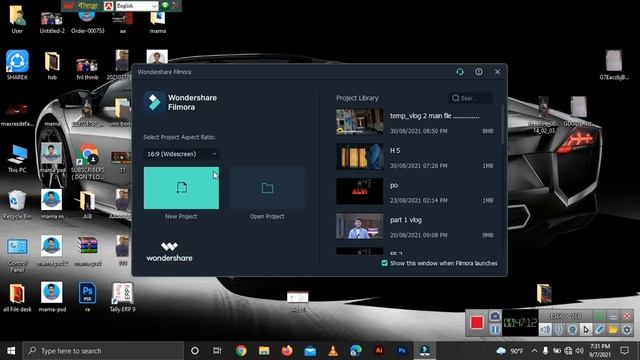Select the H 5 project thumbnail
The image size is (640, 360).
click(360, 156)
